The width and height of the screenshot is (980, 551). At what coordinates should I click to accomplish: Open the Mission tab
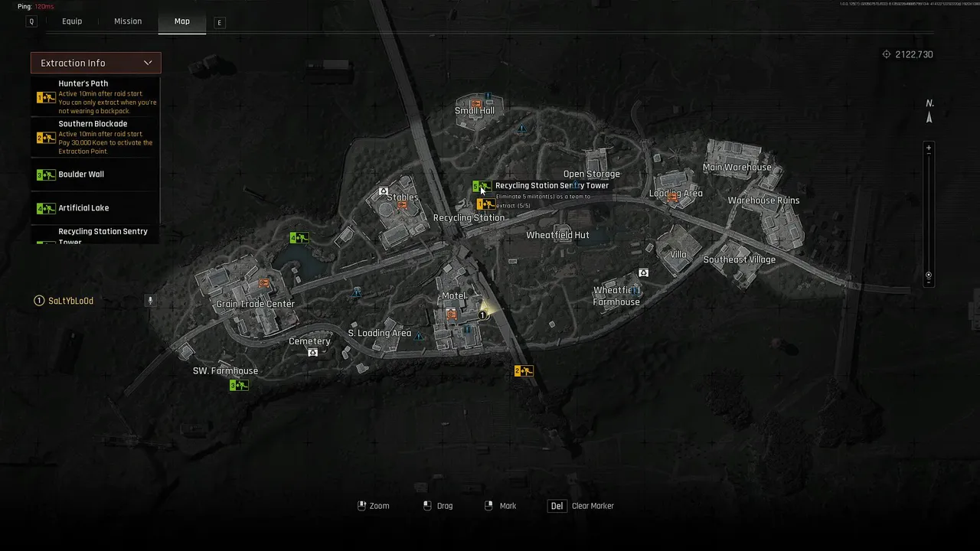pyautogui.click(x=128, y=21)
